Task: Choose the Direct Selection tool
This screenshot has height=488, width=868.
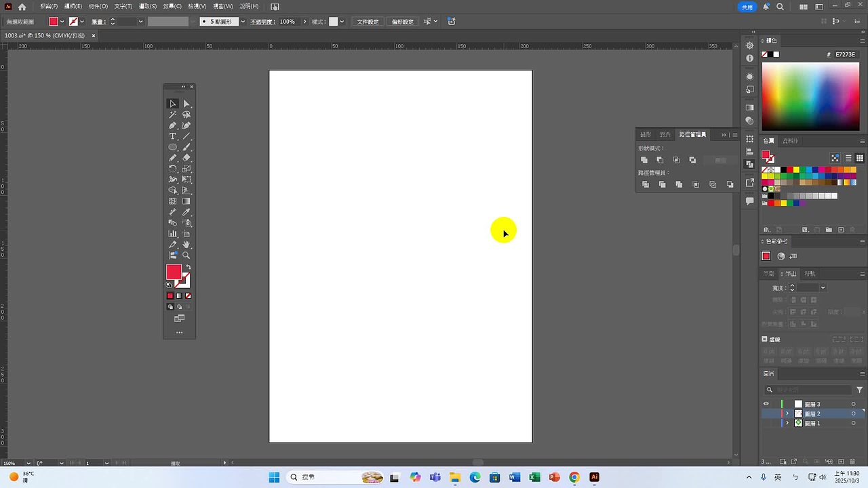Action: coord(186,104)
